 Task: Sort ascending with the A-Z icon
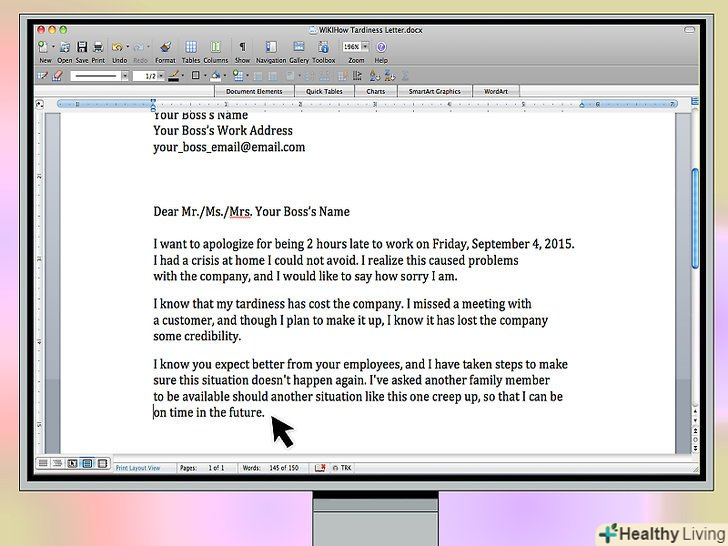pos(375,76)
